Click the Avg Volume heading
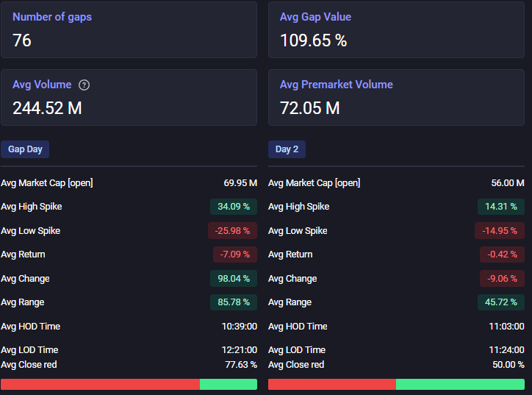532x395 pixels. 42,85
